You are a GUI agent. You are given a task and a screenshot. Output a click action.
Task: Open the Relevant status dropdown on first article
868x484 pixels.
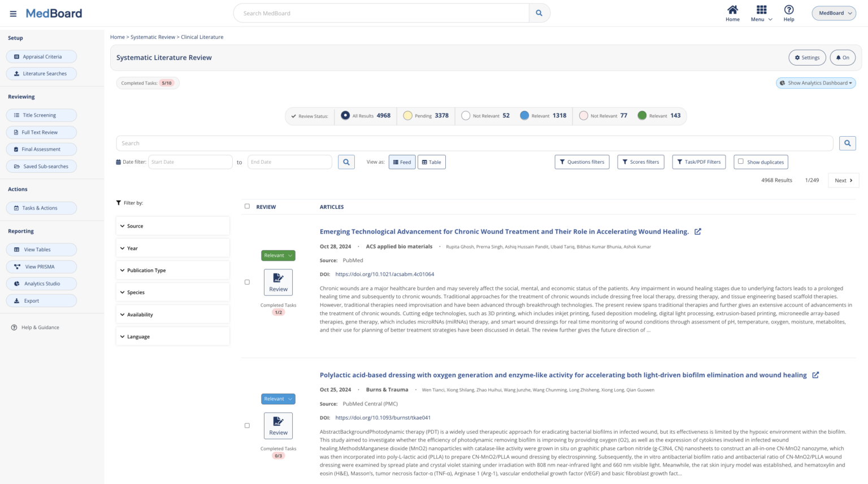(278, 255)
